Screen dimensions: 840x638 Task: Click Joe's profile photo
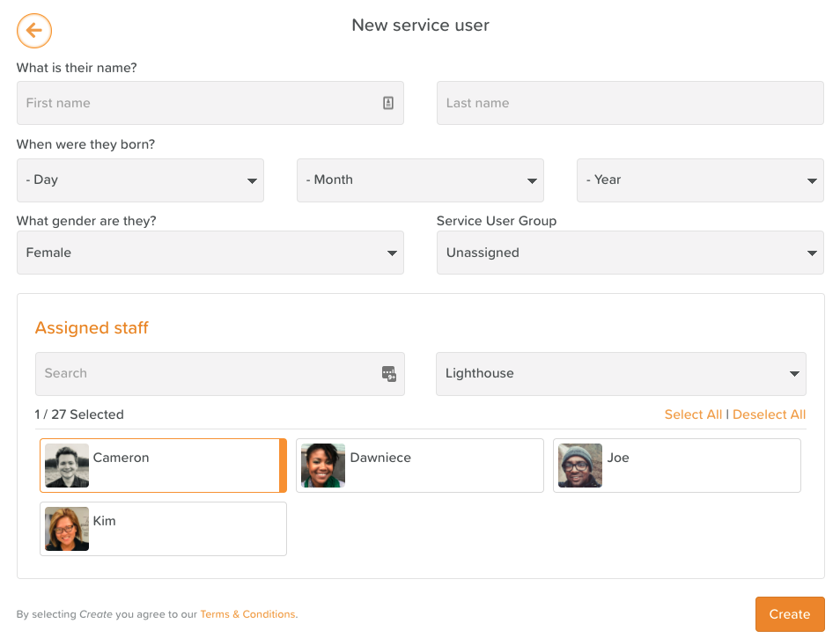[x=580, y=466]
